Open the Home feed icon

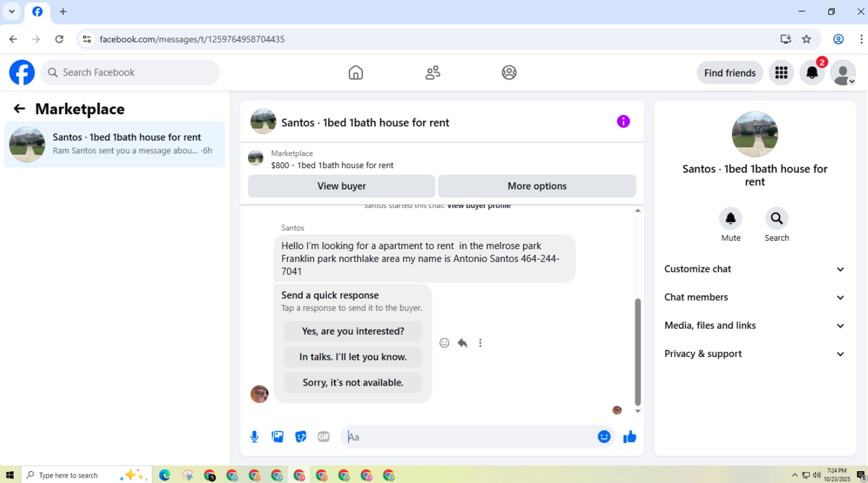coord(356,73)
